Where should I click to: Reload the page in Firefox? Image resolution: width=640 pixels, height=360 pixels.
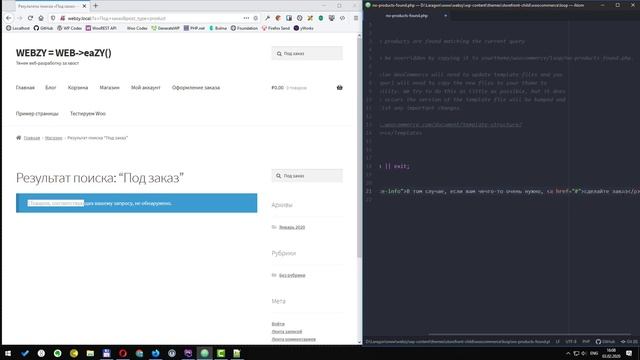tap(30, 18)
